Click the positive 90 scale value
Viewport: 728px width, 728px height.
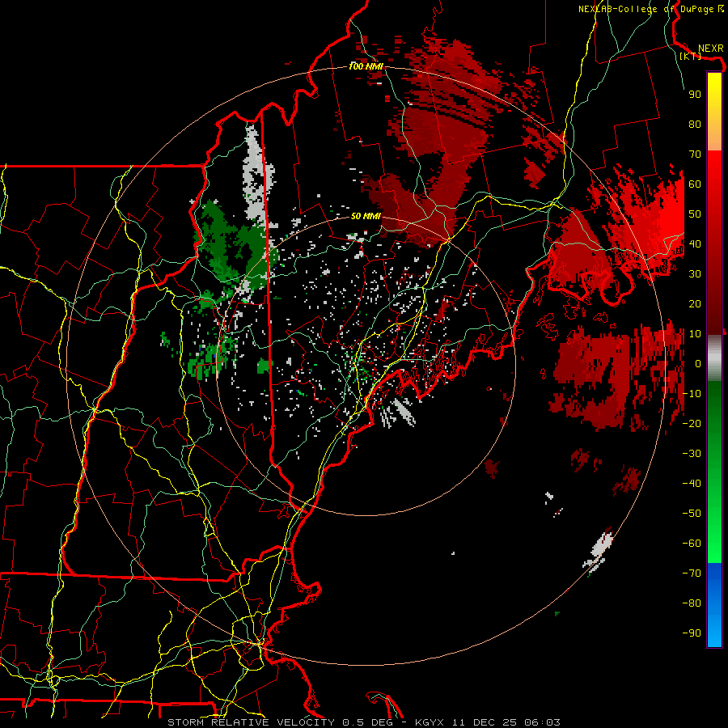pos(695,95)
